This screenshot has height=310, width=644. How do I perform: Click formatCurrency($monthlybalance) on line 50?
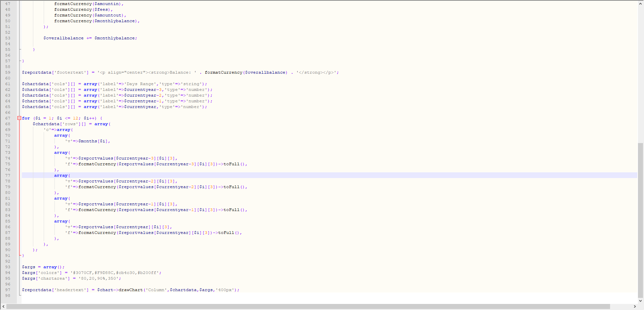(x=96, y=21)
